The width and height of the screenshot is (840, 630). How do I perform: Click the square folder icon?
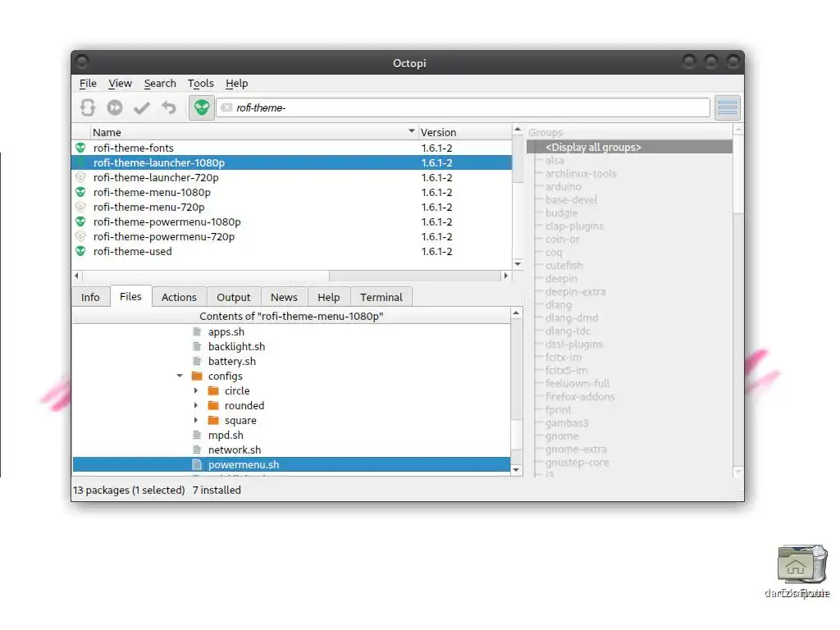214,420
